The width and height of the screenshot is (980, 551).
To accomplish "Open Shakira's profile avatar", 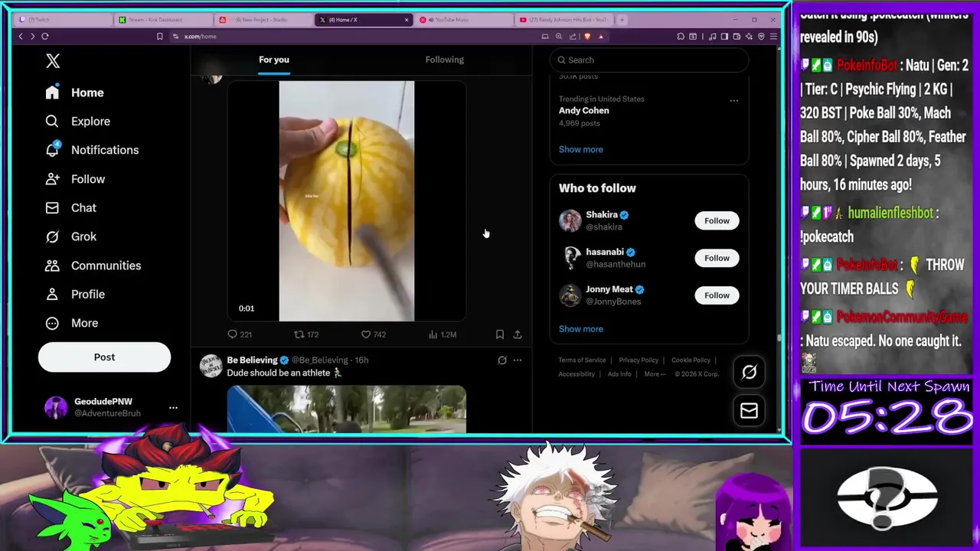I will tap(570, 220).
